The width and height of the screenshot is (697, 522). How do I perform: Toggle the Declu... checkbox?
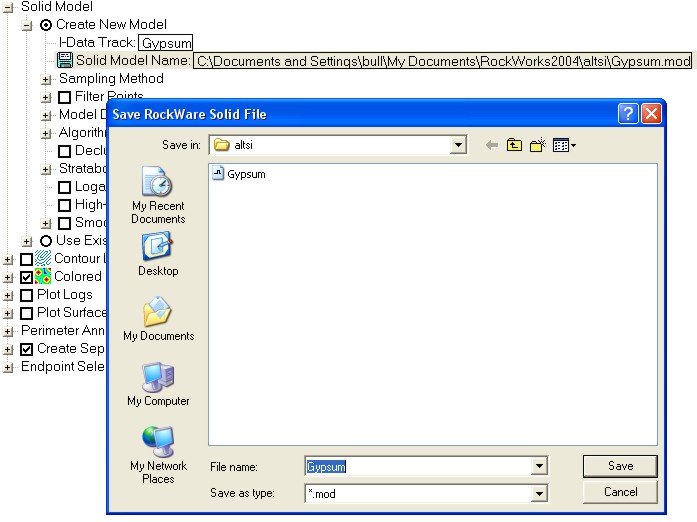(64, 151)
